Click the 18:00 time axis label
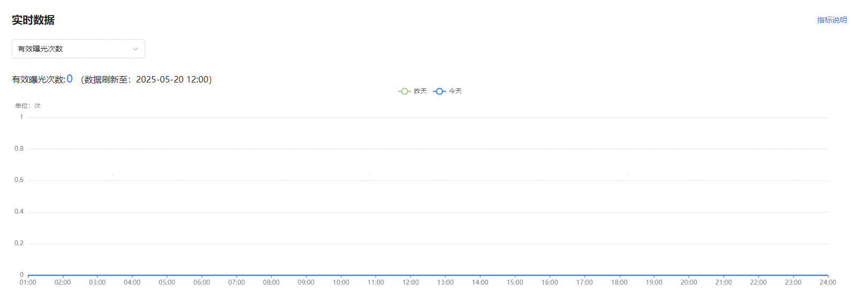Viewport: 868px width, 301px height. 619,282
